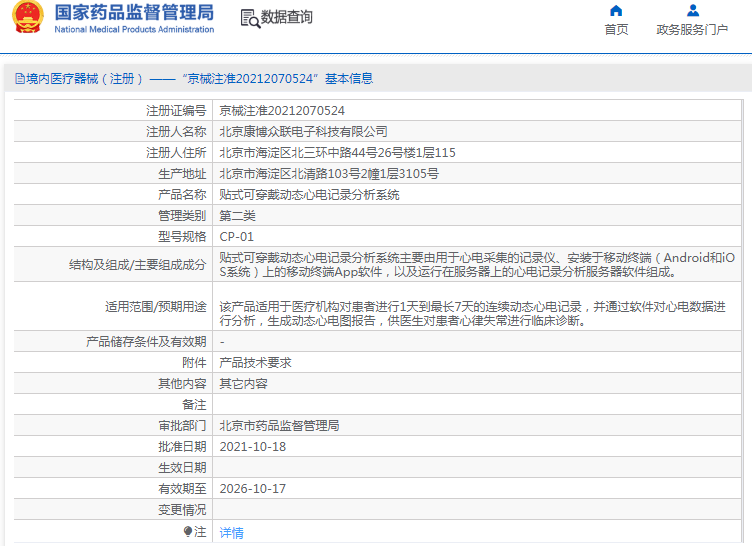Image resolution: width=752 pixels, height=546 pixels.
Task: Click the 型号规格 label
Action: (x=182, y=237)
